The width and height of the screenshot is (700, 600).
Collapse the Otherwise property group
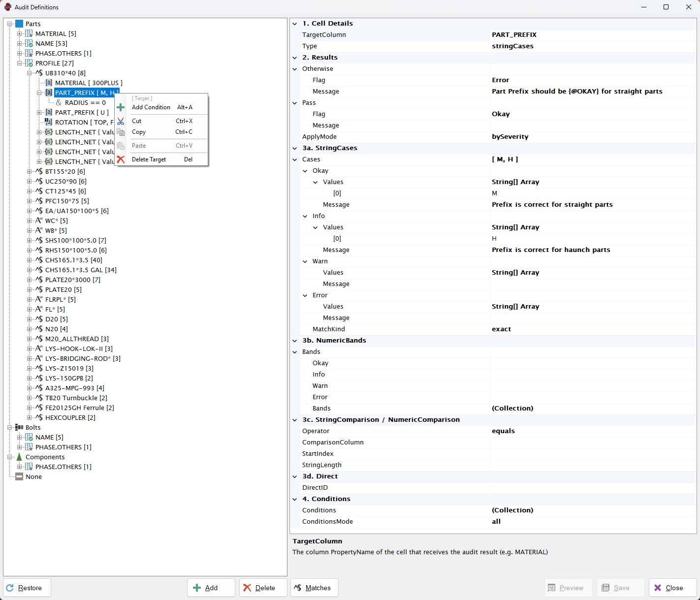(295, 69)
